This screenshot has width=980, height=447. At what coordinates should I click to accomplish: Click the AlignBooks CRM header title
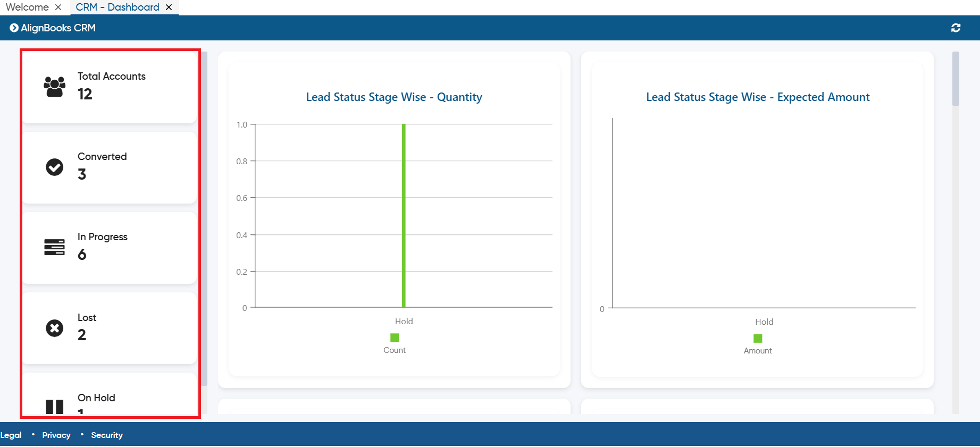coord(58,28)
